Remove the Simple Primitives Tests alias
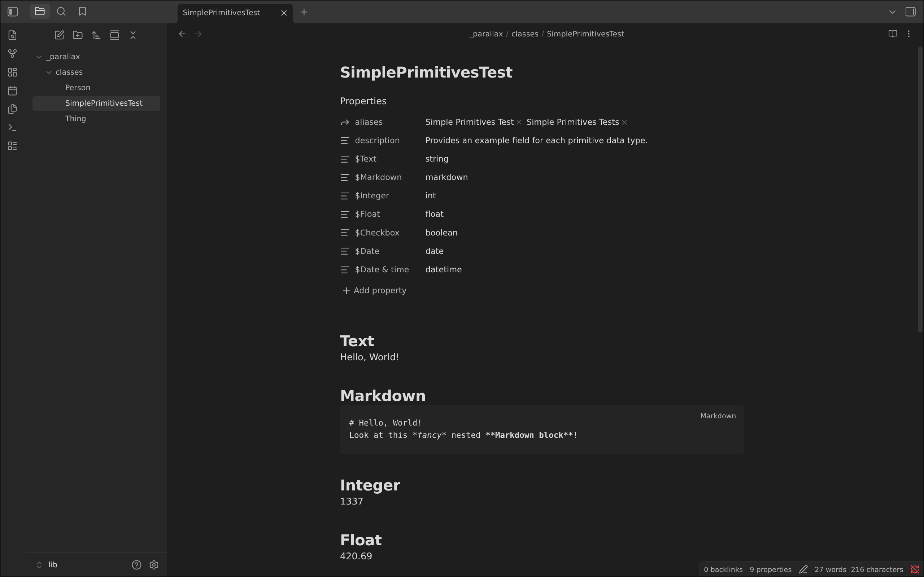924x577 pixels. tap(624, 123)
